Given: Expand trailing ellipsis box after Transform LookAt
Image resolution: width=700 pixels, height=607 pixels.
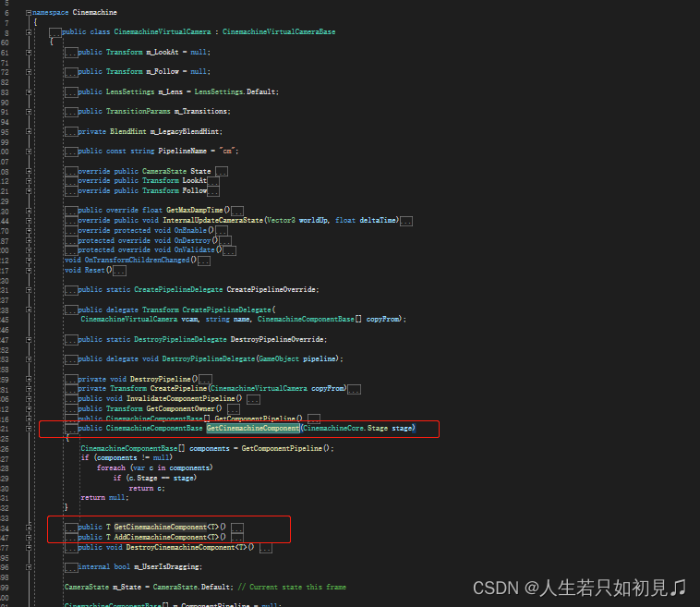Looking at the screenshot, I should coord(213,181).
